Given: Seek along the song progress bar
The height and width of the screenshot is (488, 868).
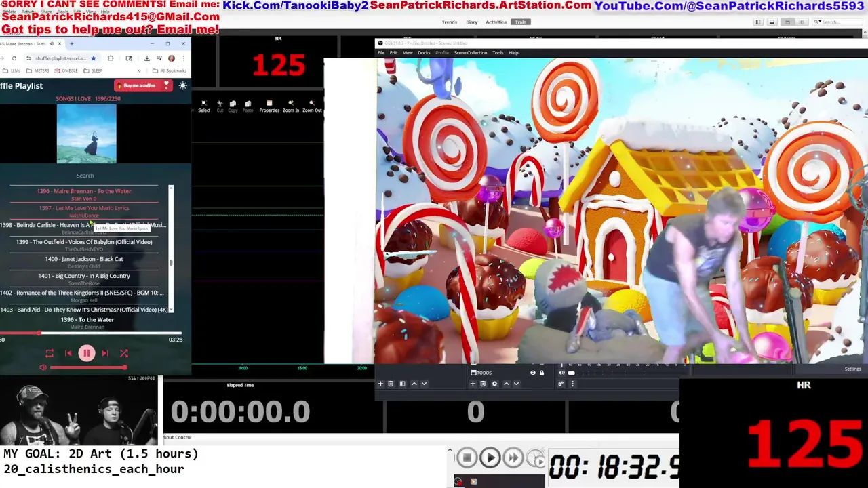Looking at the screenshot, I should (x=91, y=333).
